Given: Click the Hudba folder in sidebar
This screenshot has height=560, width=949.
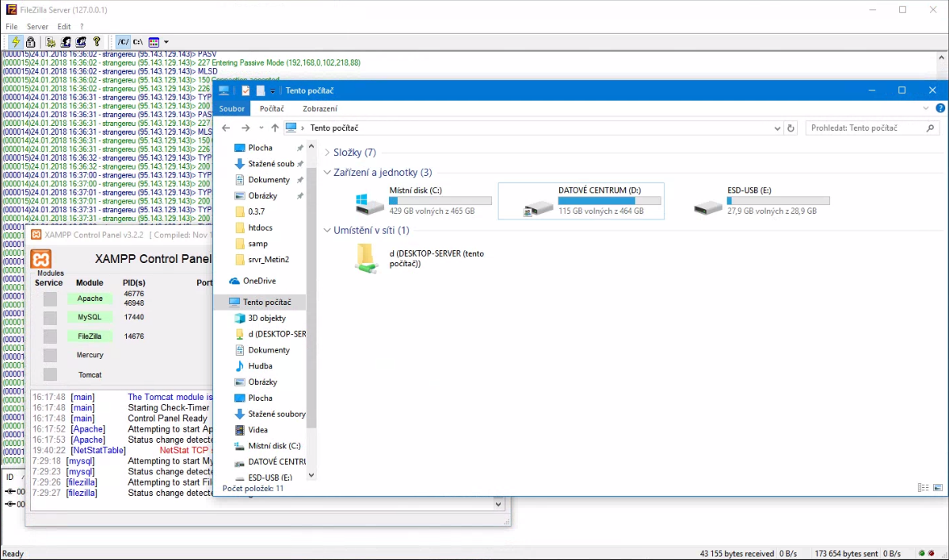Looking at the screenshot, I should [260, 366].
